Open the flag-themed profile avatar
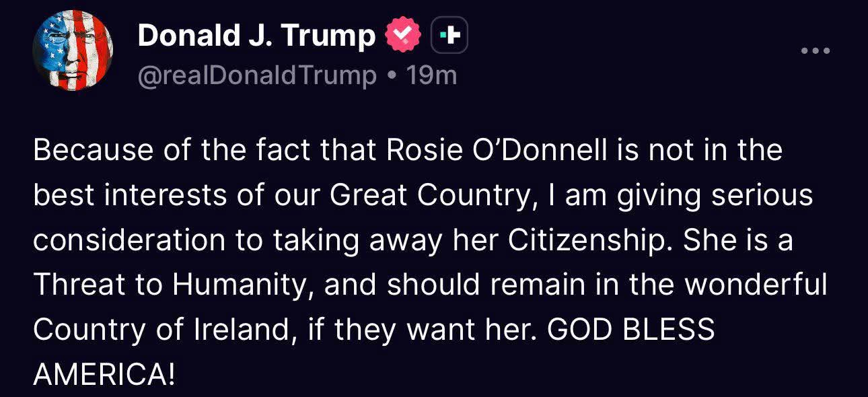Viewport: 868px width, 397px height. (x=72, y=51)
